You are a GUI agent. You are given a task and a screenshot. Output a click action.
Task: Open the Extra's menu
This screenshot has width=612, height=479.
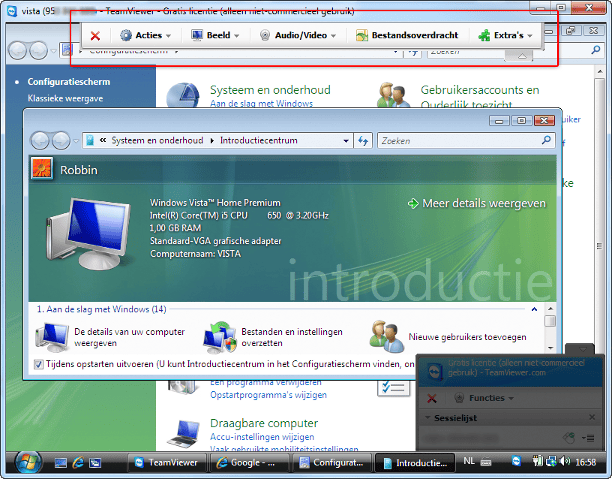click(x=505, y=36)
